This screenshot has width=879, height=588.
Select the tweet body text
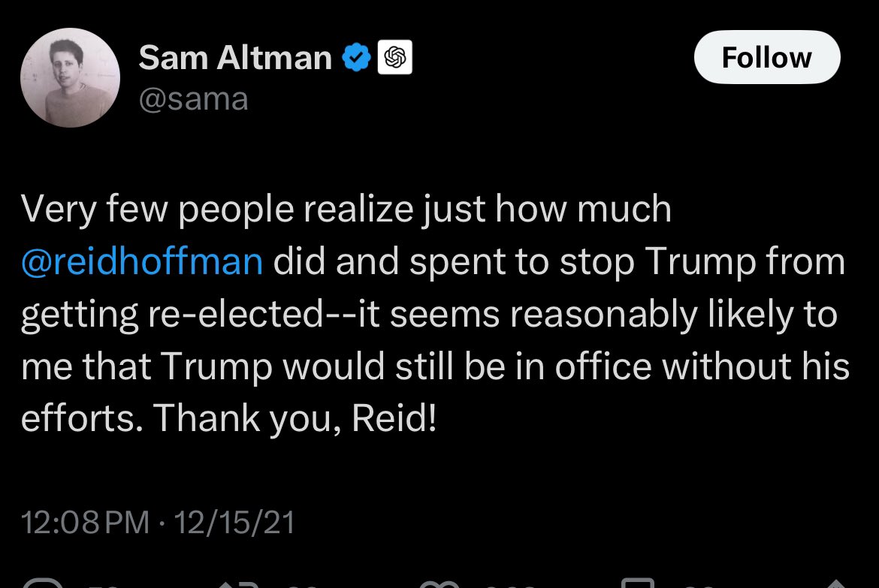click(x=434, y=312)
